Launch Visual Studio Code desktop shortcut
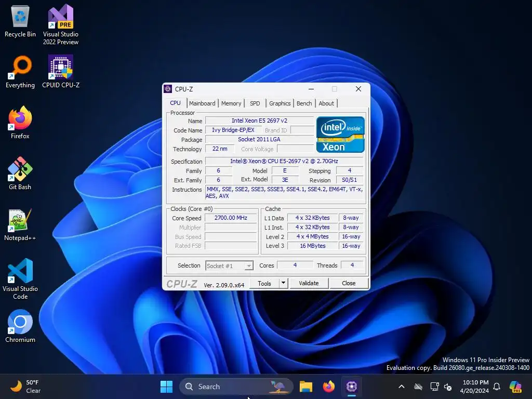Viewport: 532px width, 399px height. [x=20, y=279]
